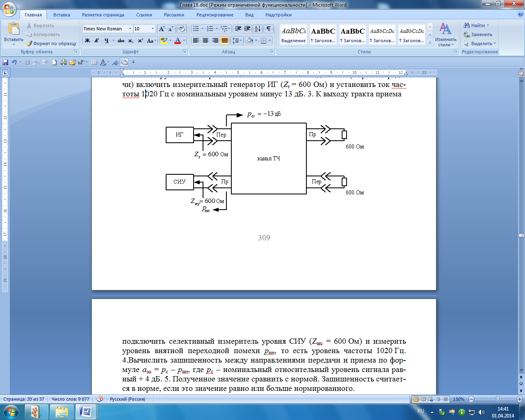The height and width of the screenshot is (420, 525).
Task: Click the Sort (А-Я) icon
Action: (x=257, y=29)
